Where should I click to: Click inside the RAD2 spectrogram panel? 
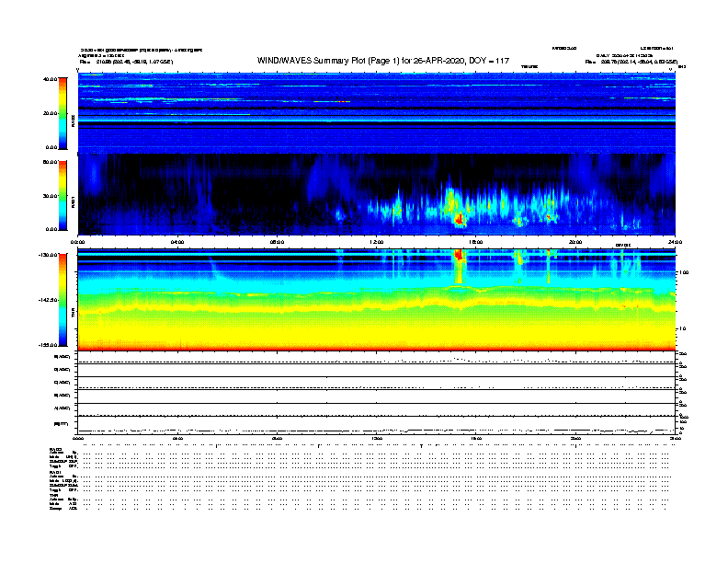tap(377, 112)
